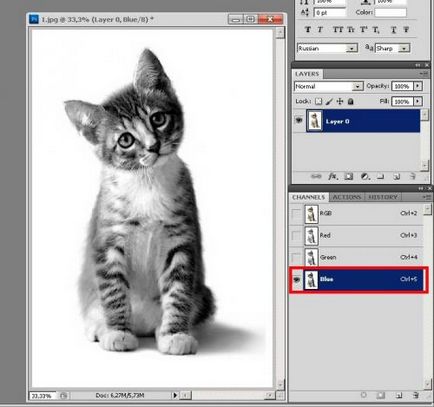Viewport: 434px width, 407px height.
Task: Click status bar icon beside zoom field
Action: point(64,396)
